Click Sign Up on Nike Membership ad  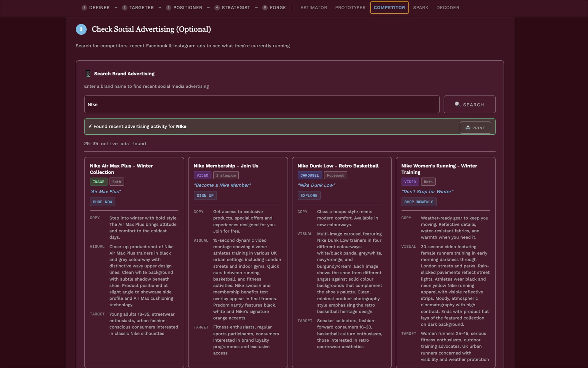tap(205, 196)
